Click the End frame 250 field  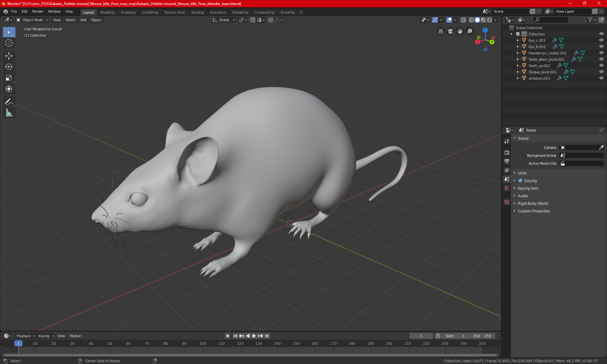[482, 336]
